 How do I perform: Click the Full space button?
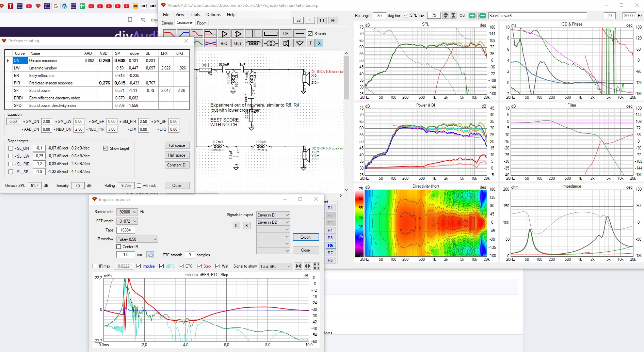[x=177, y=145]
